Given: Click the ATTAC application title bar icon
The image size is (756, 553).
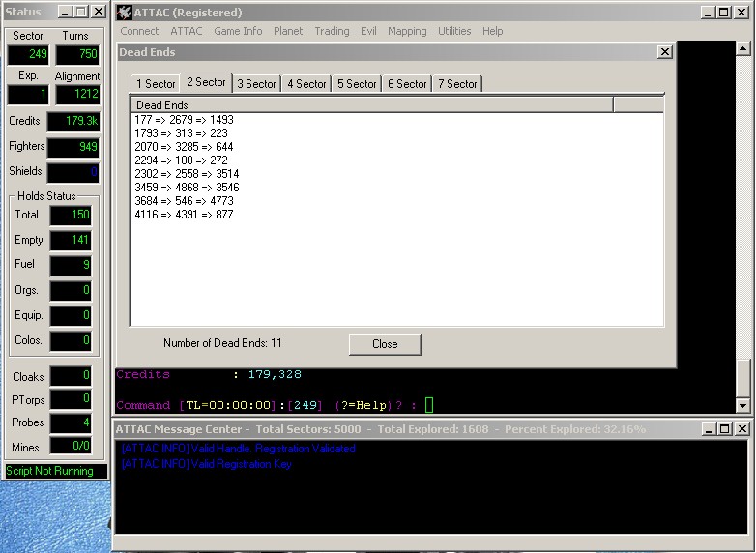Looking at the screenshot, I should [125, 13].
